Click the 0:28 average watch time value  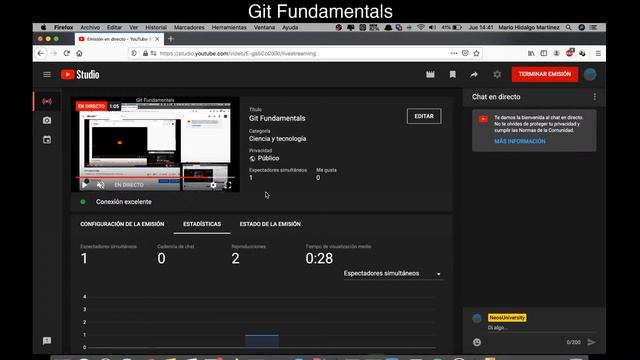point(319,258)
